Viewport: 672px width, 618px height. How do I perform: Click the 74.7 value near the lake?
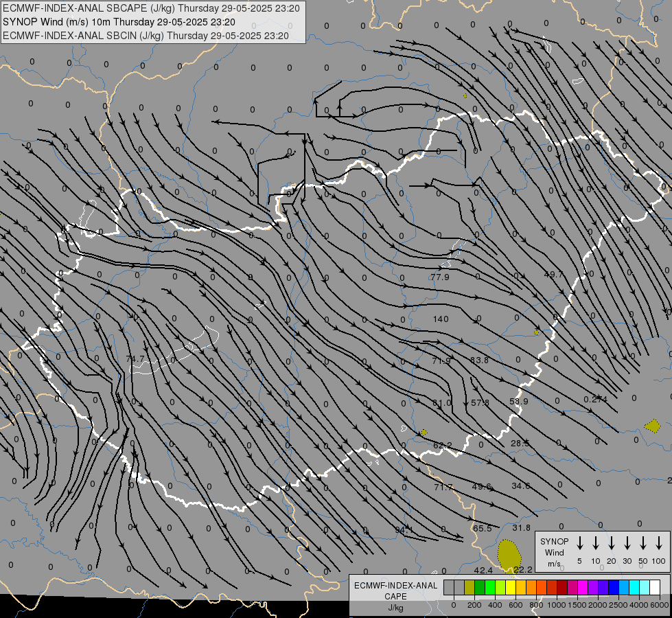tap(135, 358)
